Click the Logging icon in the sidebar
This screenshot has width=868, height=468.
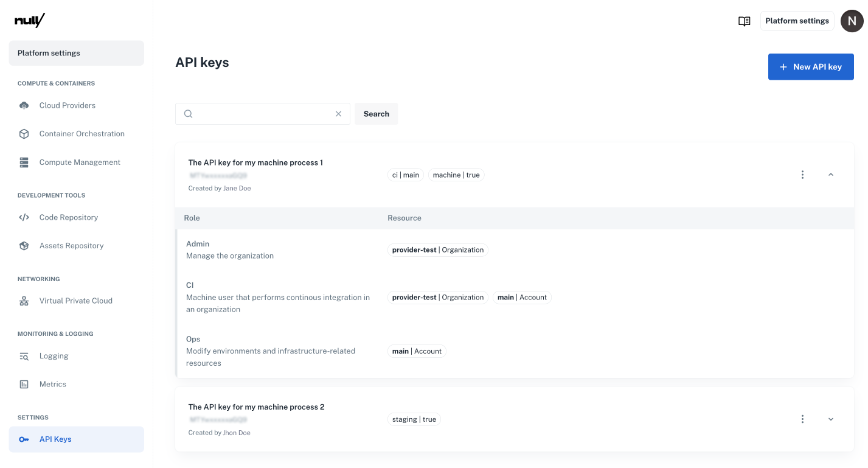click(23, 356)
